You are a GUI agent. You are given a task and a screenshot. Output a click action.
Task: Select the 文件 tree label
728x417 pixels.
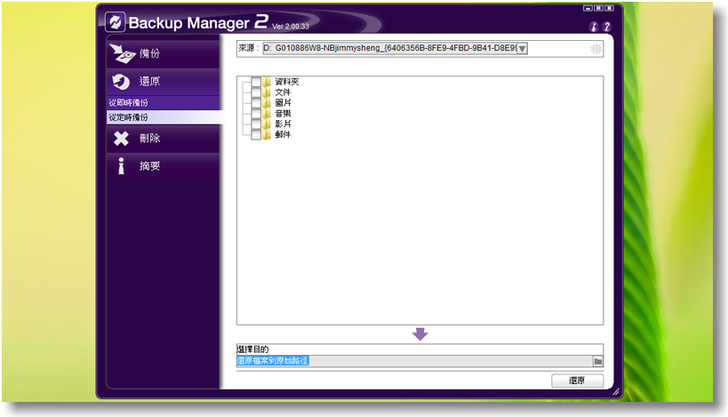coord(283,92)
